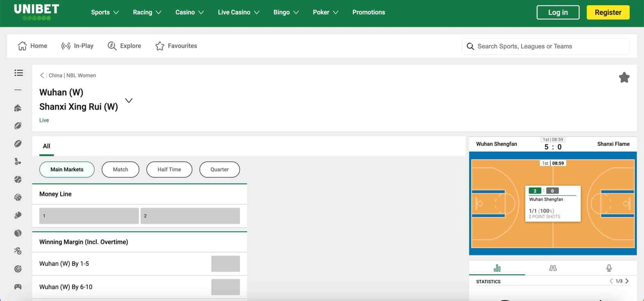This screenshot has width=644, height=301.
Task: Switch to the Half Time filter
Action: coord(169,169)
